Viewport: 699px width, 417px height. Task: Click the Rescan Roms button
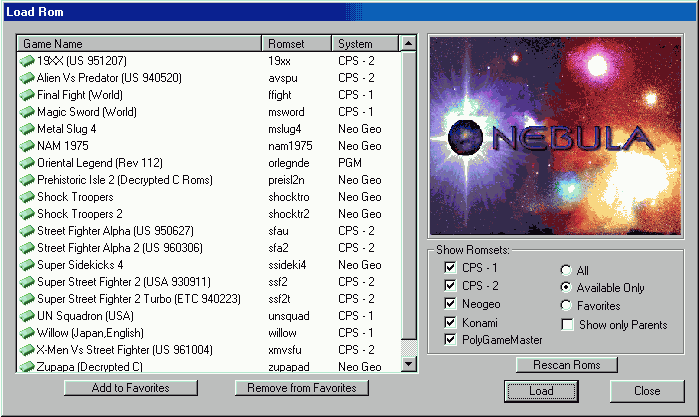click(567, 365)
